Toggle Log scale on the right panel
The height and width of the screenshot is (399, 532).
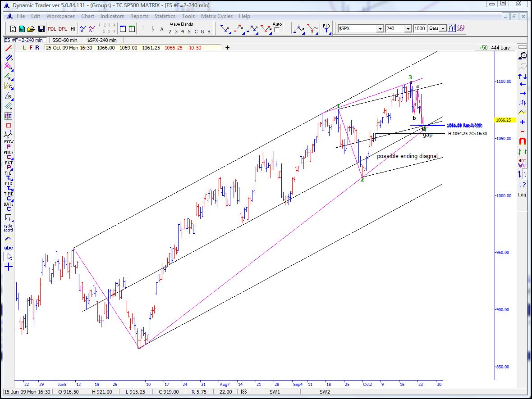click(522, 195)
